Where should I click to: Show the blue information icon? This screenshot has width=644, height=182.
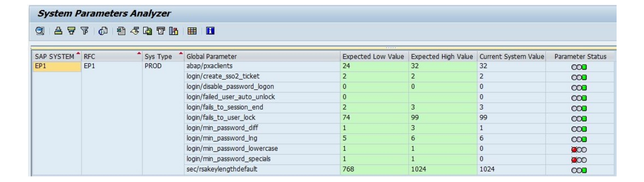(x=210, y=31)
